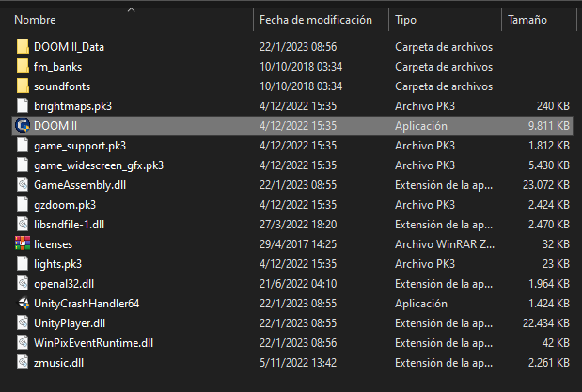
Task: Select the UnityPlayer.dll file name
Action: point(69,323)
